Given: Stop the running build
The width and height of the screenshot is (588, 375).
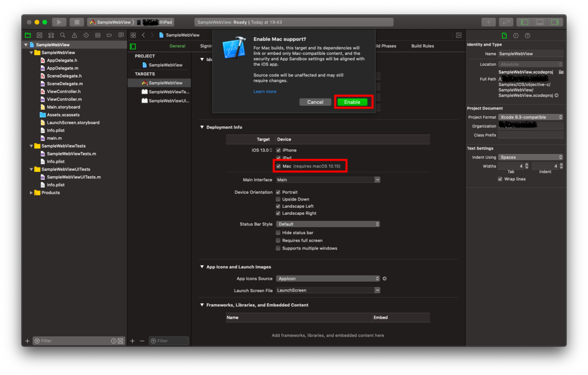Looking at the screenshot, I should pyautogui.click(x=76, y=22).
